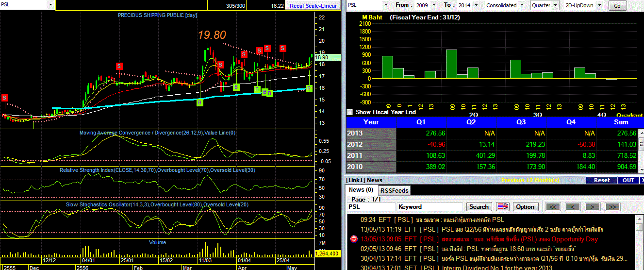Toggle the news language flag icon
644x270 pixels.
pyautogui.click(x=503, y=207)
